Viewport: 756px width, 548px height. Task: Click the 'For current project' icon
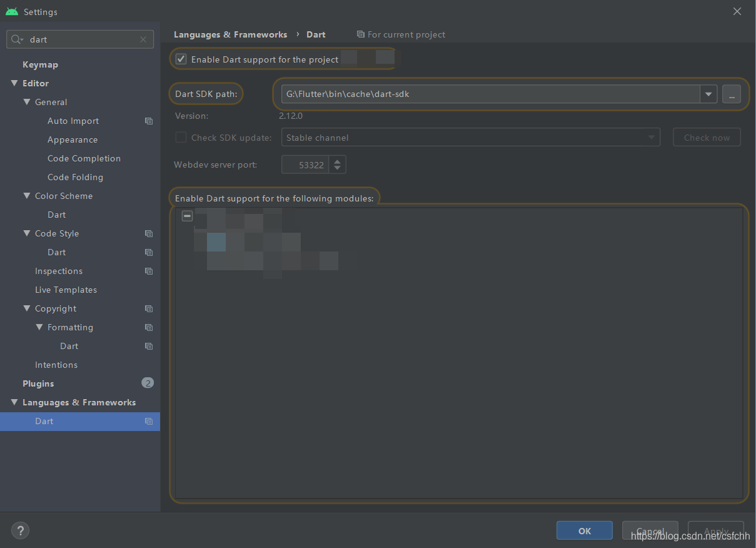pos(360,34)
